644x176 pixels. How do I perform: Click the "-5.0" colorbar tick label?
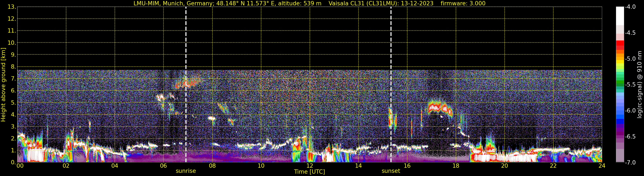pos(630,59)
